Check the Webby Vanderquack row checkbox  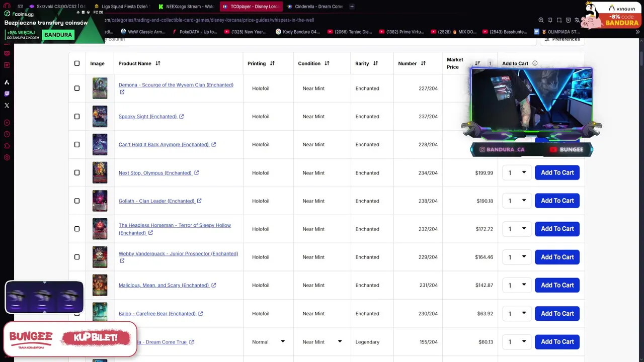tap(77, 257)
